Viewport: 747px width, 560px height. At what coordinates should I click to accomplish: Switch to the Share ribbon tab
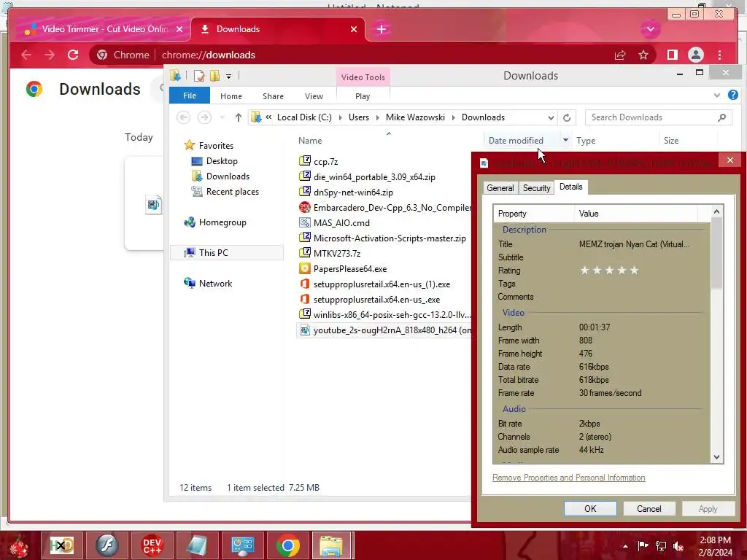pyautogui.click(x=273, y=96)
